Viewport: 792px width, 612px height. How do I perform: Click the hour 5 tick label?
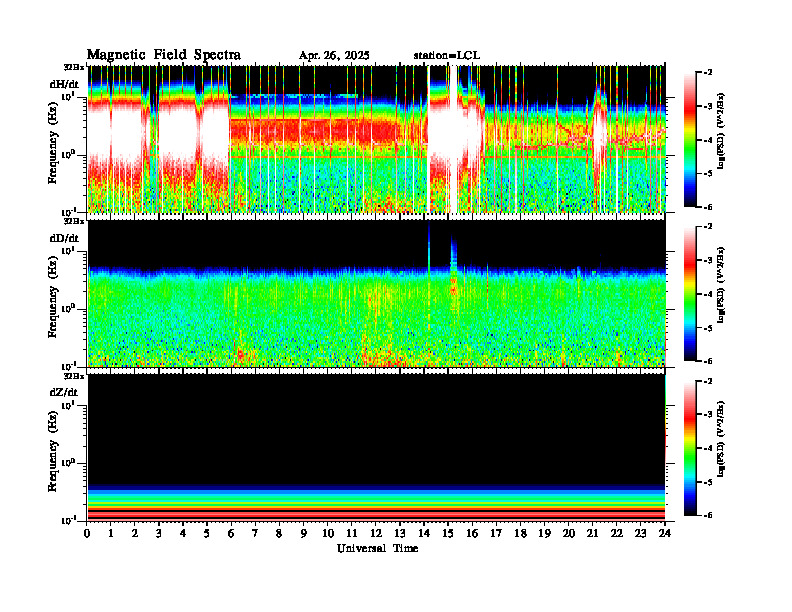point(207,534)
